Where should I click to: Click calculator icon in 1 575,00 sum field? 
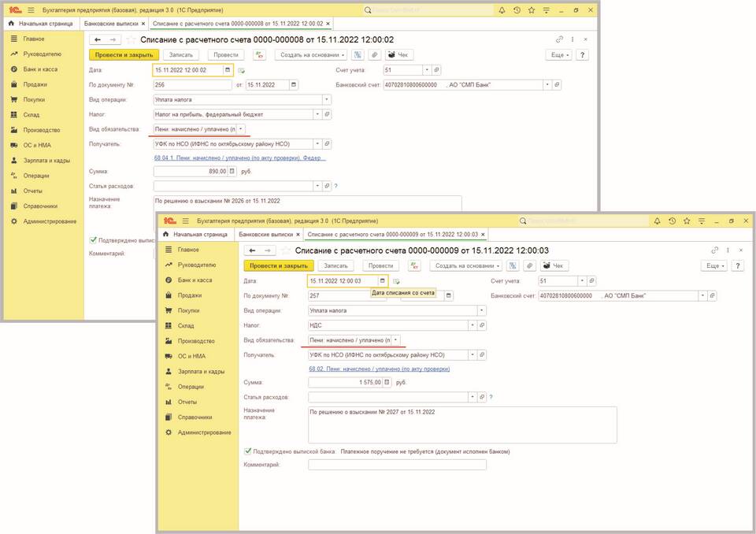389,383
